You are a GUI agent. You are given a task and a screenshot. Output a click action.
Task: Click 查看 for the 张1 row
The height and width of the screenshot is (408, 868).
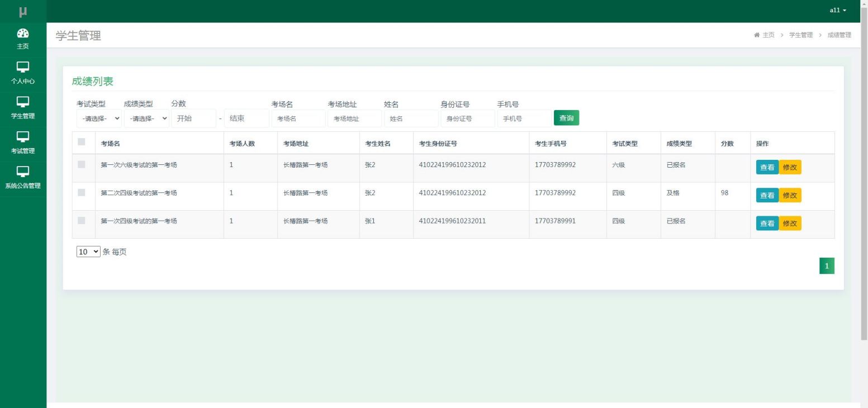(x=767, y=223)
